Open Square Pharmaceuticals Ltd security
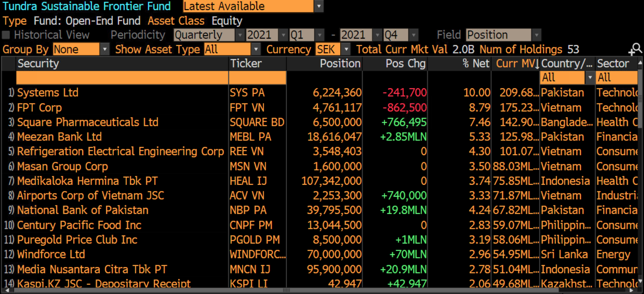644x294 pixels. [x=88, y=122]
